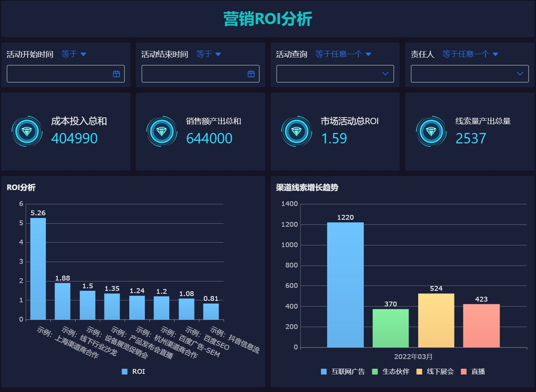Click the calendar icon in 活动开始时间 field
This screenshot has height=392, width=536.
point(116,74)
